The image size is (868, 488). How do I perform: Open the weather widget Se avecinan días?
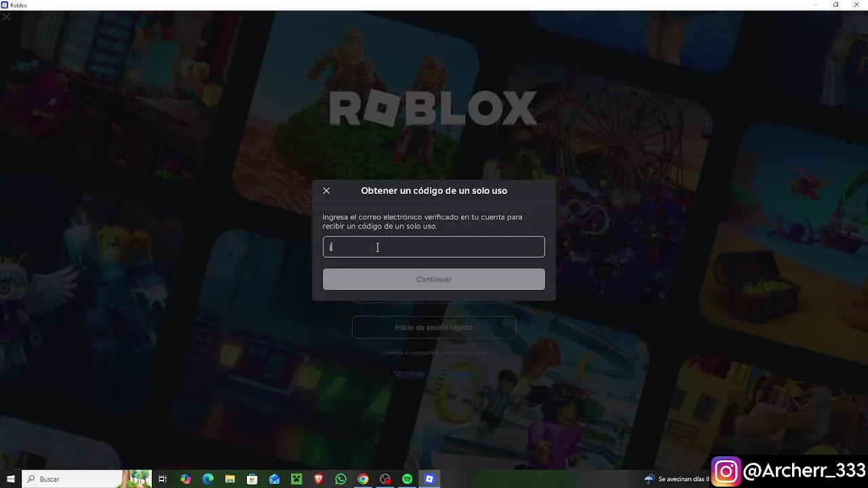point(677,479)
